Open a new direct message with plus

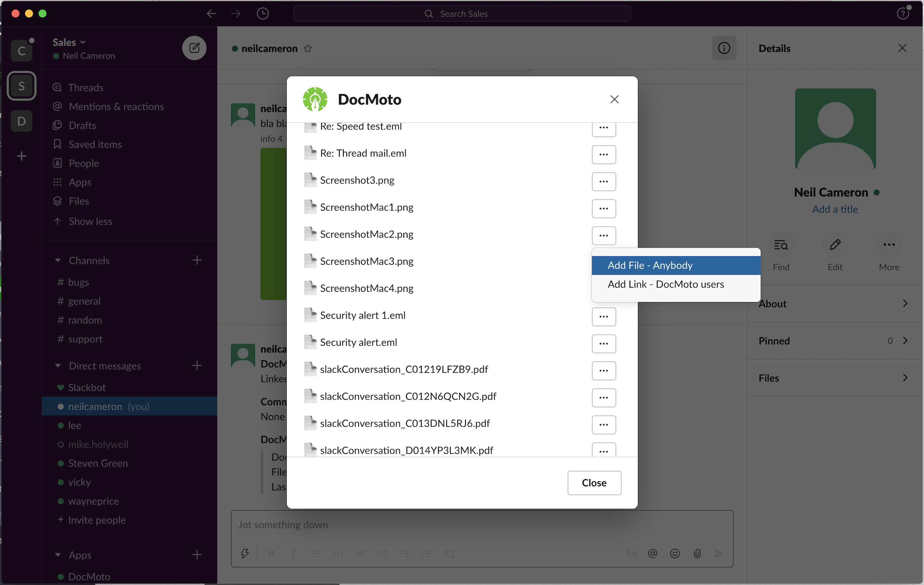click(197, 366)
